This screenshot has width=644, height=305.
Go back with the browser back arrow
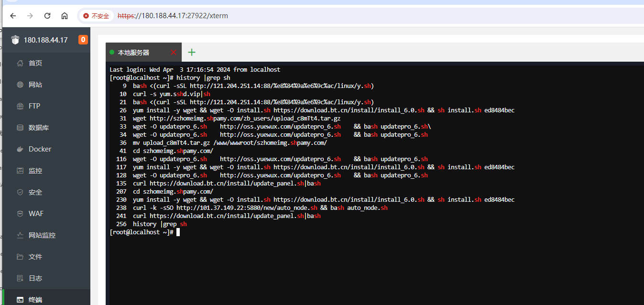13,16
